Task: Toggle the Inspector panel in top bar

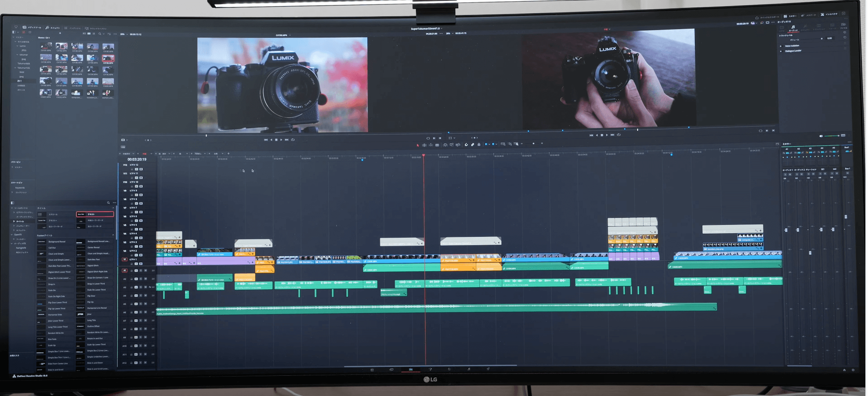Action: [829, 14]
